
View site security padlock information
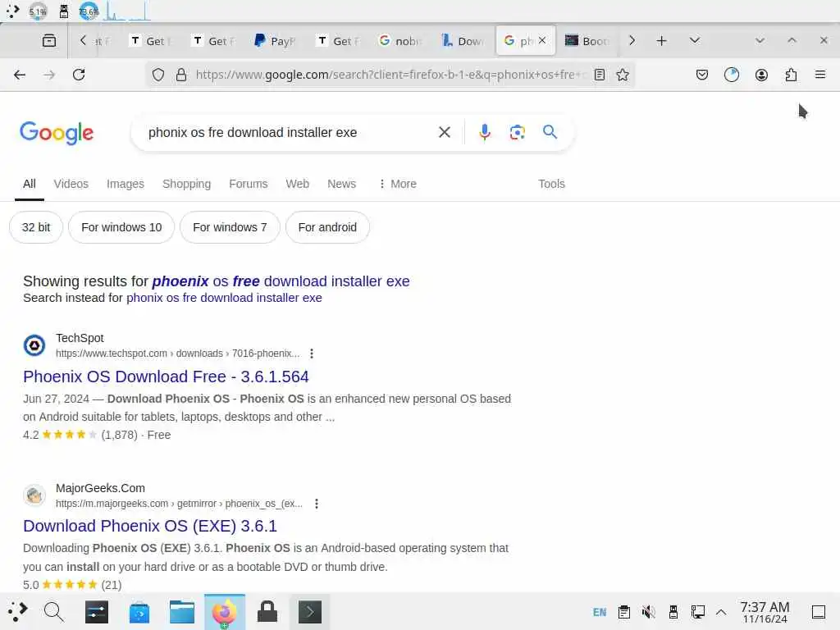(181, 75)
